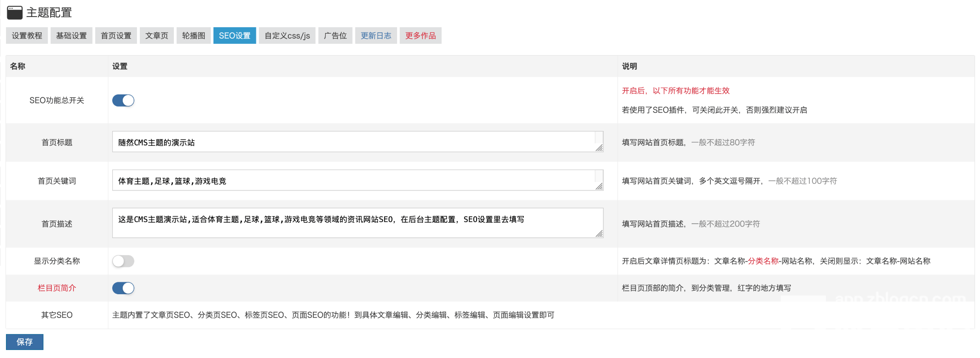
Task: Click the theme configuration window icon
Action: [14, 13]
